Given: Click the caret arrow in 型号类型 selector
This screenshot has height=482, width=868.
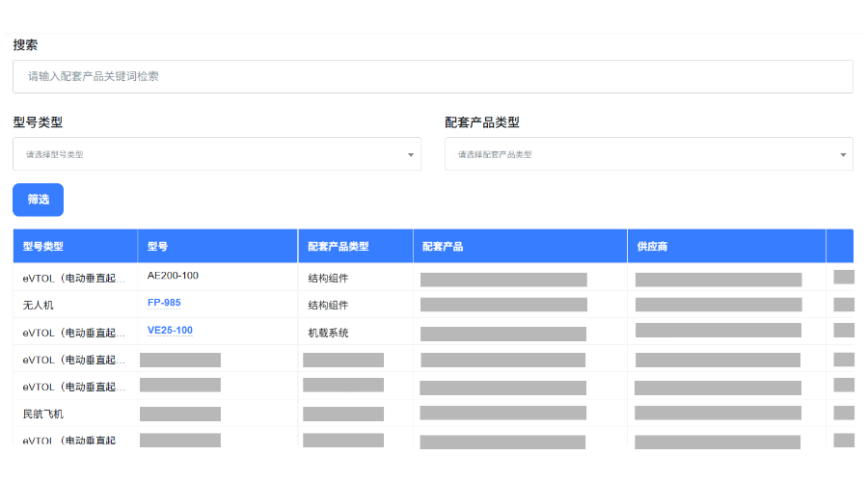Looking at the screenshot, I should pos(410,155).
